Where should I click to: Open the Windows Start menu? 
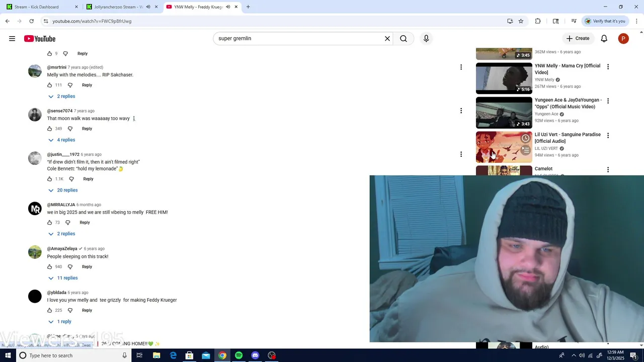tap(8, 355)
